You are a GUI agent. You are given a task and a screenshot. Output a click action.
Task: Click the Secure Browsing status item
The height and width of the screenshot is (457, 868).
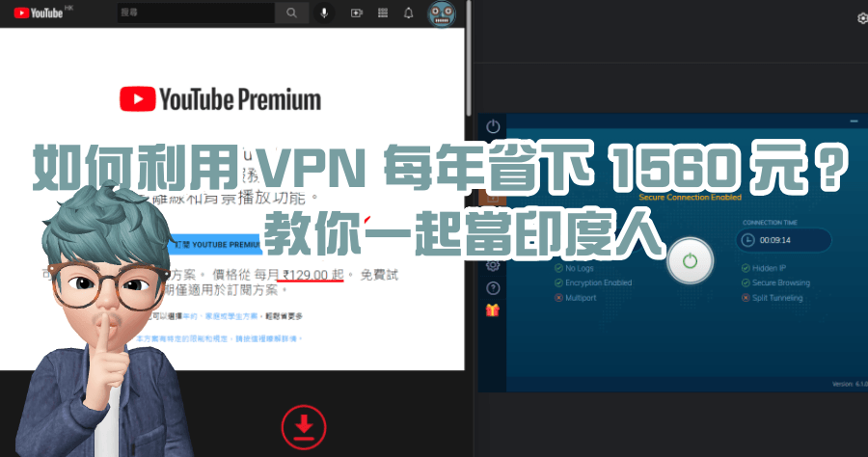[775, 282]
